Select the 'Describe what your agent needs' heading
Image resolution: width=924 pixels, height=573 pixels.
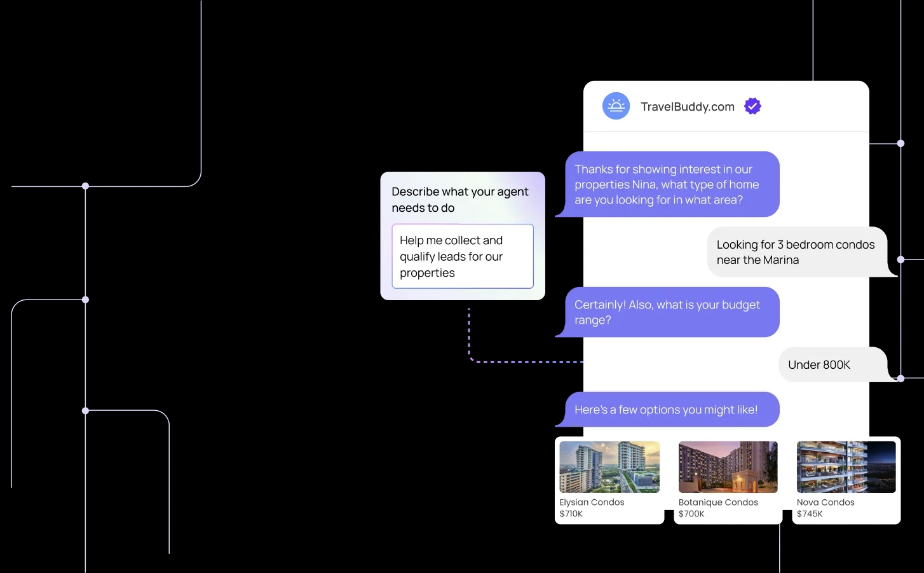[x=459, y=200]
